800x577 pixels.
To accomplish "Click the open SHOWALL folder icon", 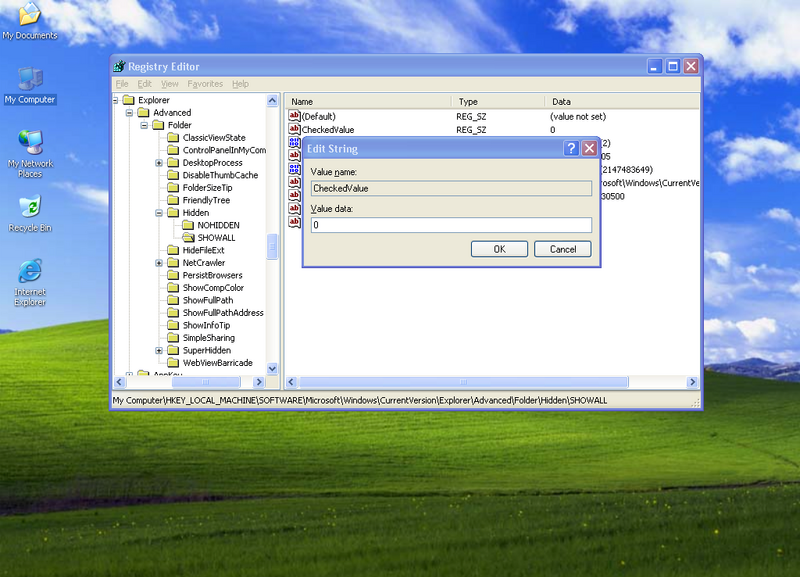I will (x=188, y=237).
